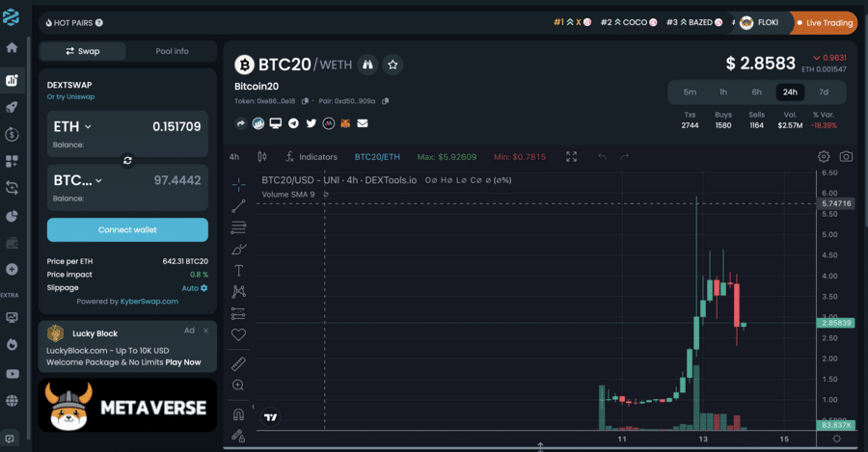This screenshot has height=452, width=868.
Task: Open the Telegram link icon
Action: (x=293, y=123)
